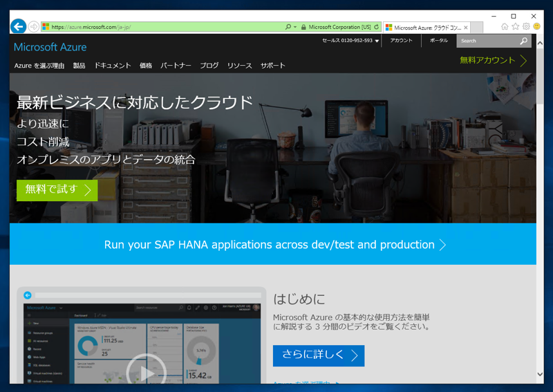Viewport: 553px width, 392px height.
Task: Expand the セールス 0120-952-593 dropdown
Action: [x=350, y=41]
